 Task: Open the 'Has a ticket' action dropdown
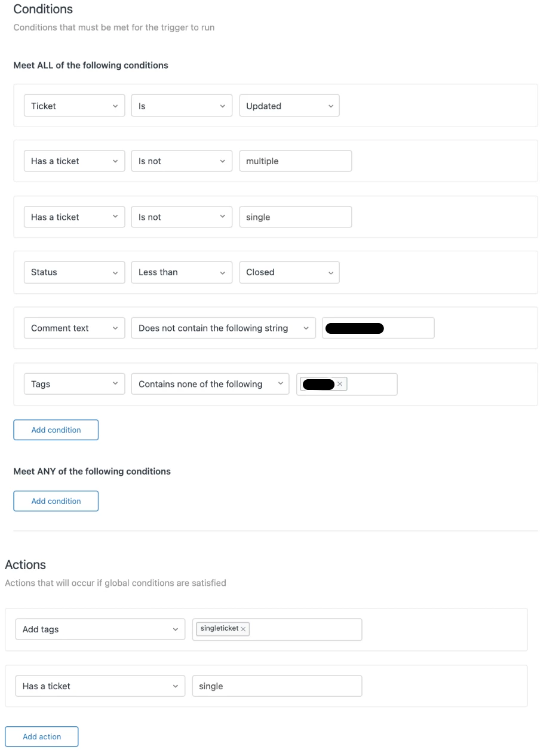pyautogui.click(x=100, y=686)
